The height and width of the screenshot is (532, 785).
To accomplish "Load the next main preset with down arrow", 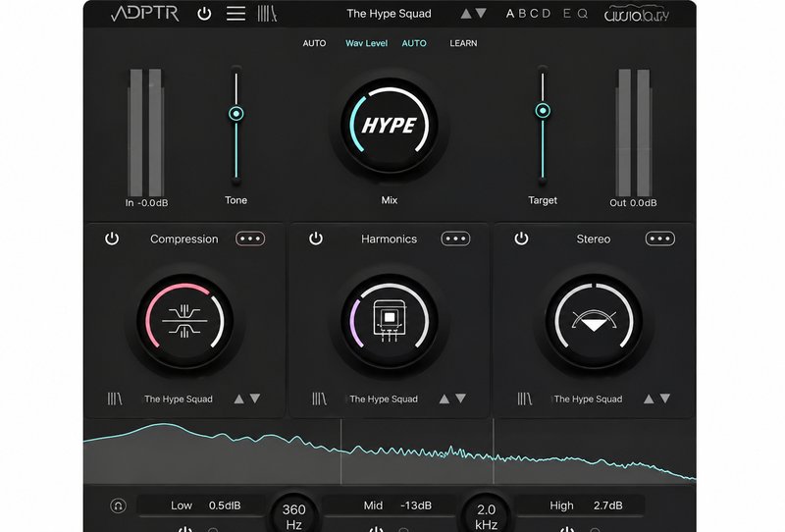I will point(481,14).
